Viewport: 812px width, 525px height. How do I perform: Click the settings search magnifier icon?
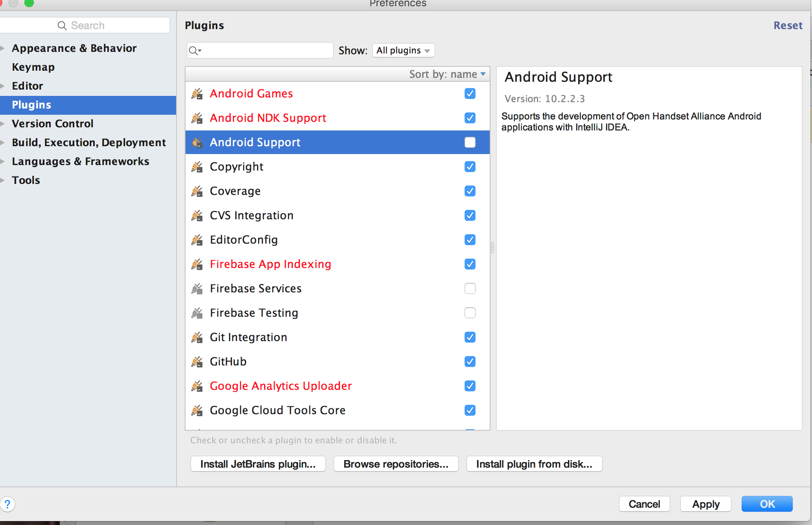62,26
